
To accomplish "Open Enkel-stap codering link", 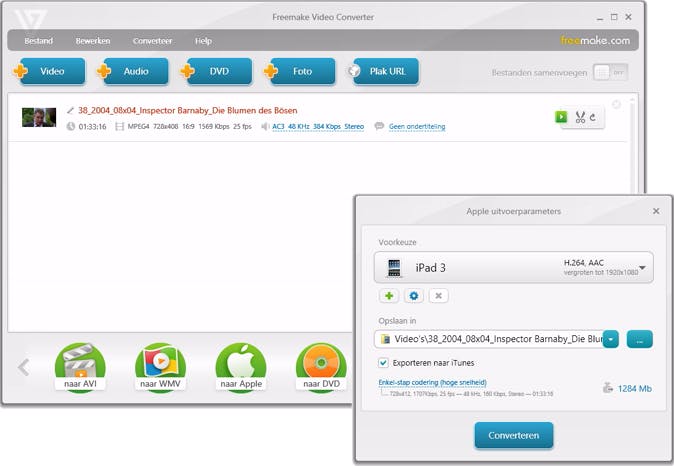I will pos(432,382).
